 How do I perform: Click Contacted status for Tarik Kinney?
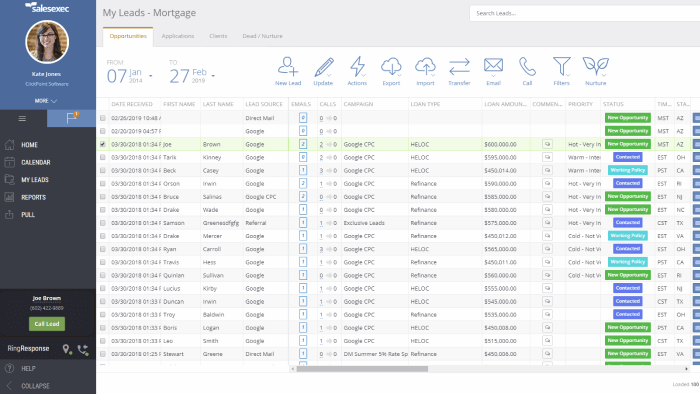click(628, 157)
